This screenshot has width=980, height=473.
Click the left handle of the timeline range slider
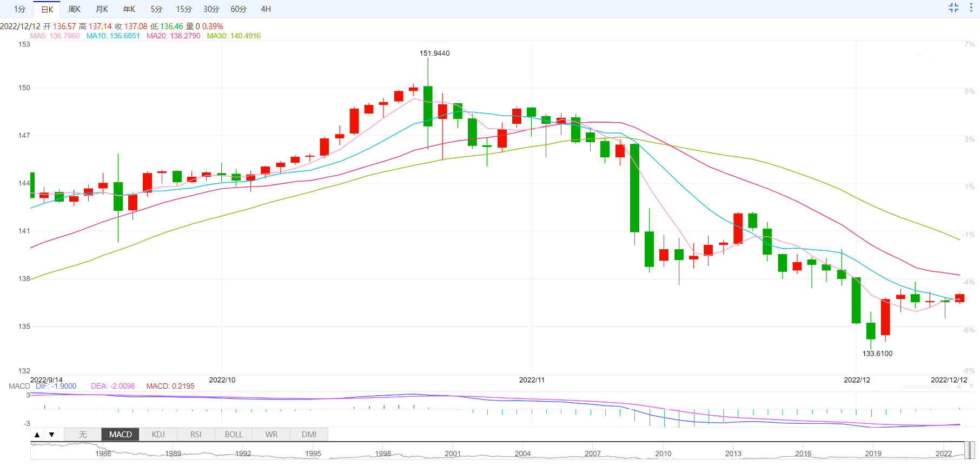(966, 450)
